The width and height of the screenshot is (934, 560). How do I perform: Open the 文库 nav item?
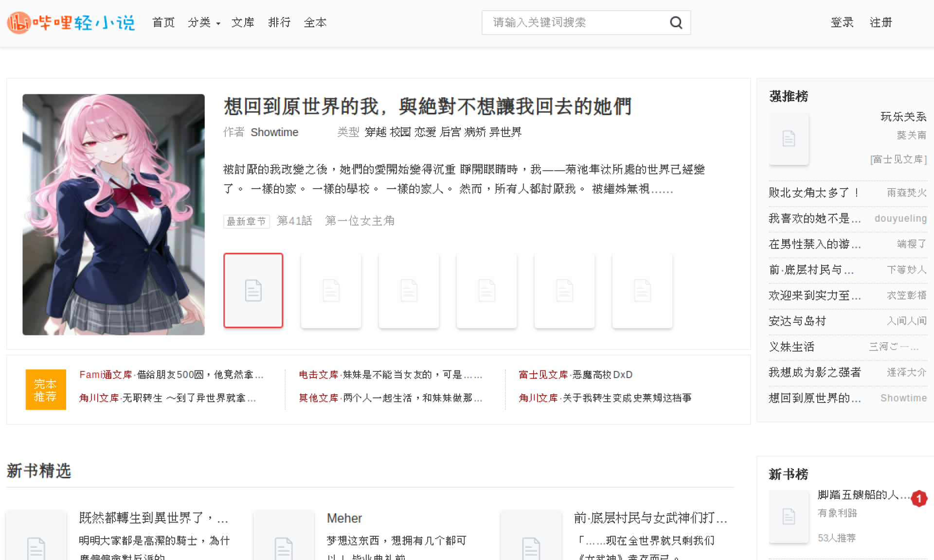pos(243,22)
